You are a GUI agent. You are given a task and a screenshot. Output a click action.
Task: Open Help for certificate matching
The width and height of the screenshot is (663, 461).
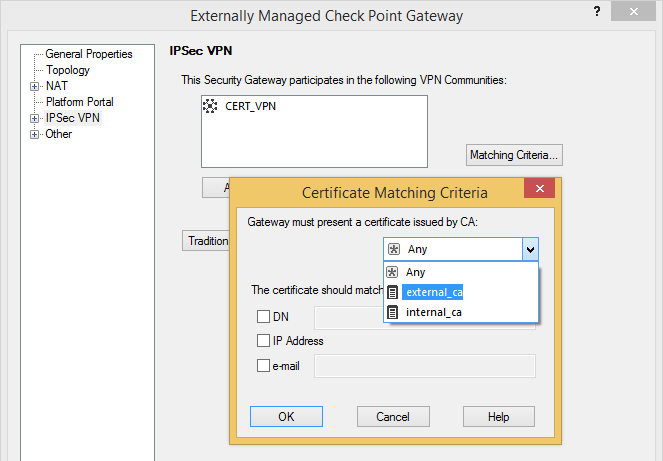498,417
